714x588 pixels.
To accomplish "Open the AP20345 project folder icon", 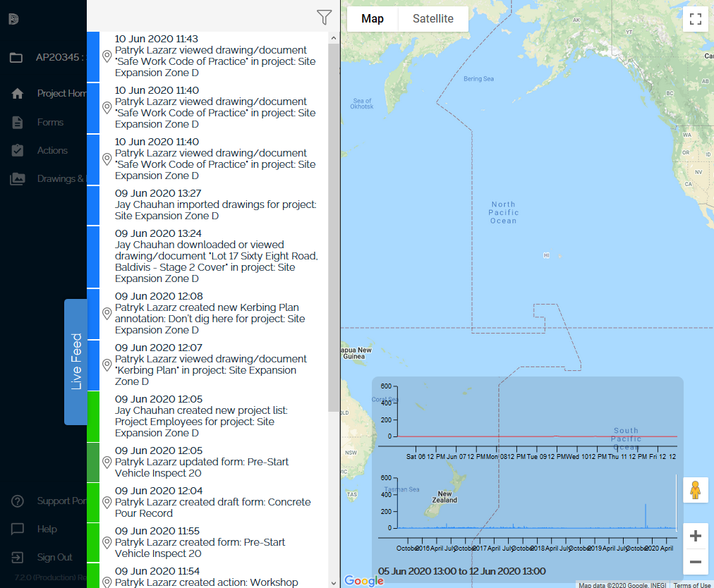I will click(x=16, y=57).
